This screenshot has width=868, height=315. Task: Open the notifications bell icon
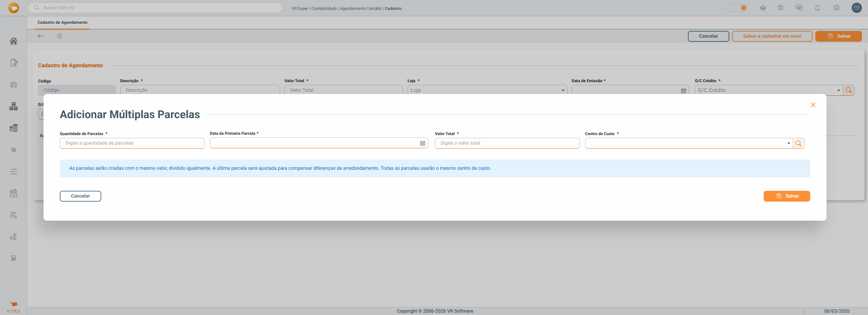(x=817, y=8)
